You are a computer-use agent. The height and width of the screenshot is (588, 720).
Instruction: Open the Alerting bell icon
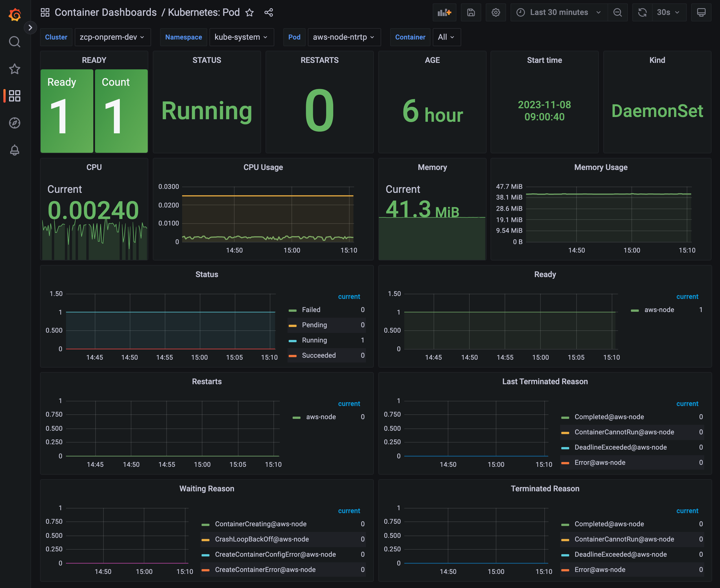coord(15,150)
